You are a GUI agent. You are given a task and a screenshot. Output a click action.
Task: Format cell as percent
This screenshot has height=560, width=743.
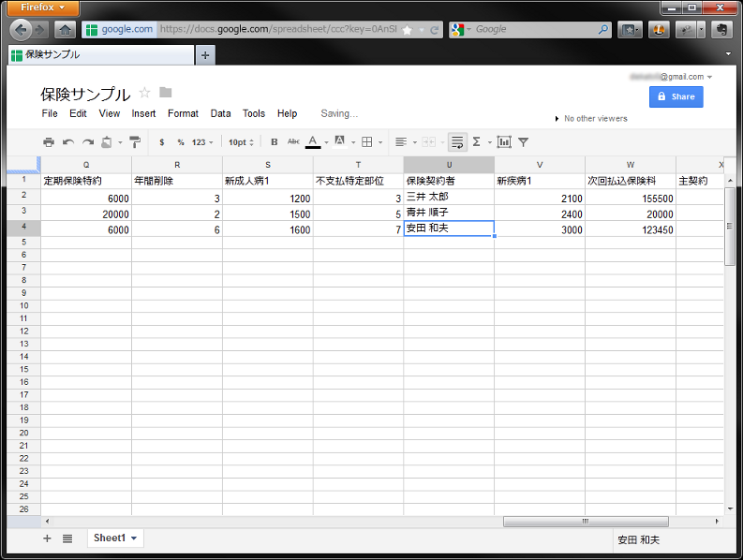click(x=181, y=142)
